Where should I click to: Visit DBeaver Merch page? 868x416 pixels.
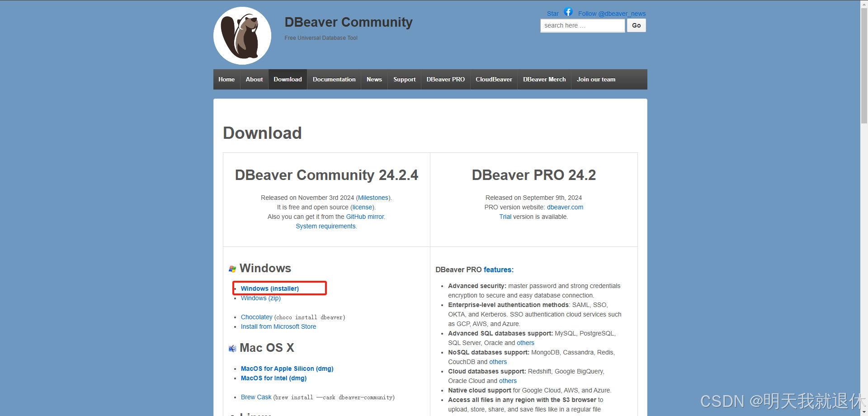pyautogui.click(x=544, y=79)
